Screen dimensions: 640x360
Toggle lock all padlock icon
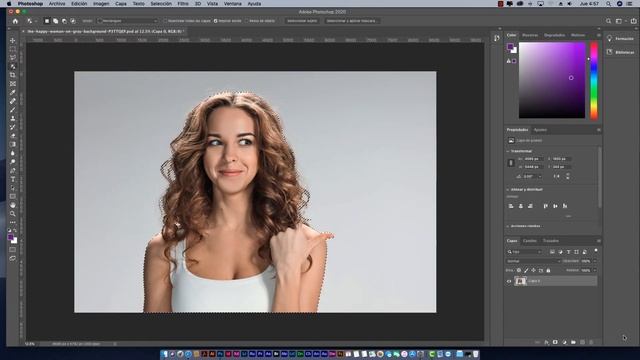(x=548, y=270)
